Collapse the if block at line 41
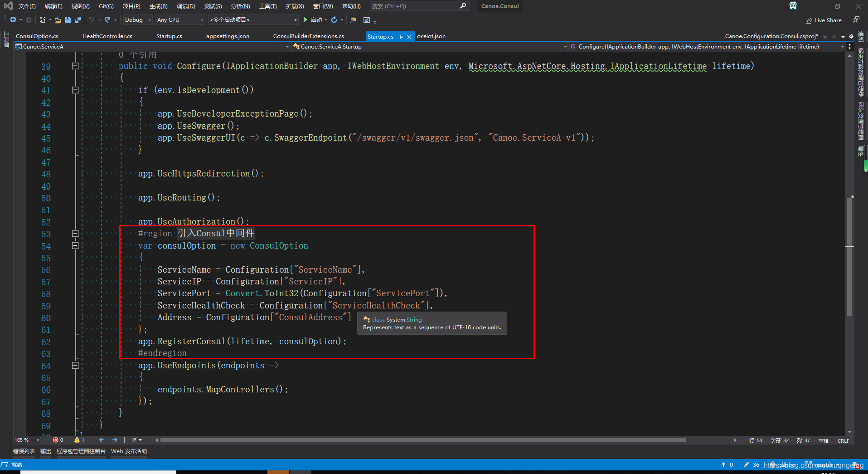This screenshot has height=474, width=868. 75,90
